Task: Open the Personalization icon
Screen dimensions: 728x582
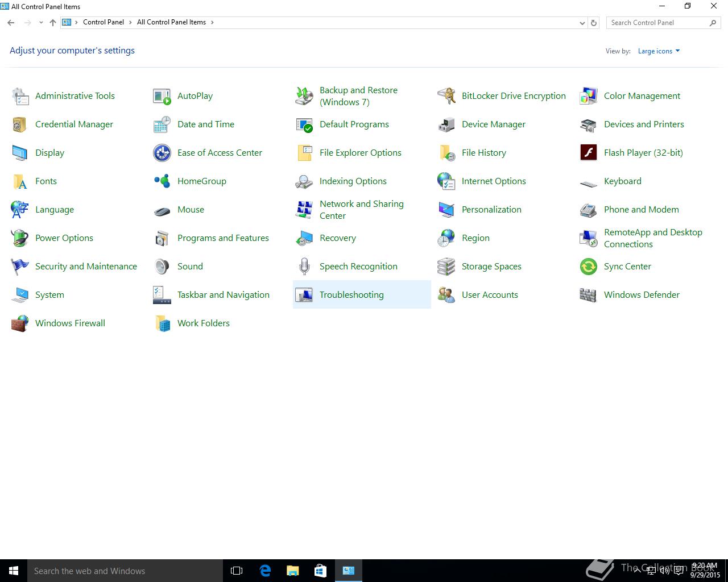Action: coord(446,210)
